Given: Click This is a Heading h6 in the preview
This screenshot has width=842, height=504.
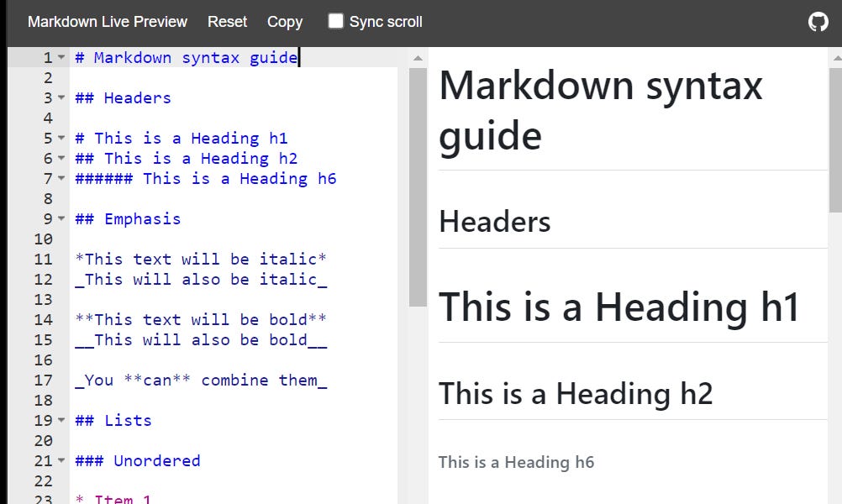Looking at the screenshot, I should tap(516, 462).
